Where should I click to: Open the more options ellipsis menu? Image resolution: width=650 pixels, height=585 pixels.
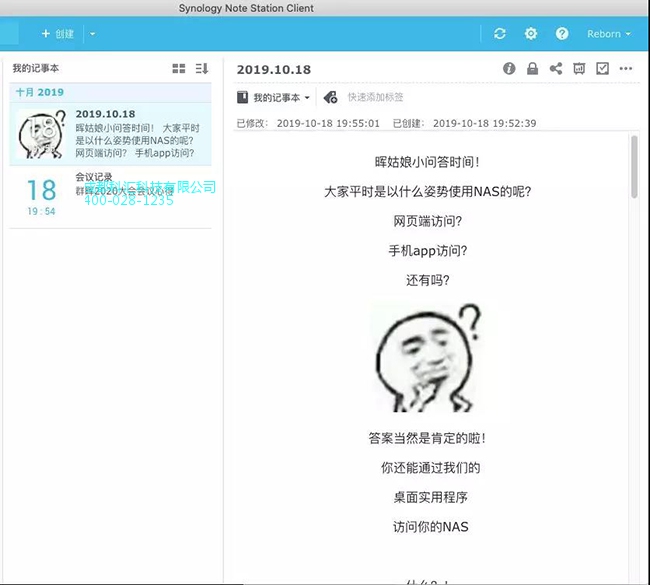point(626,68)
